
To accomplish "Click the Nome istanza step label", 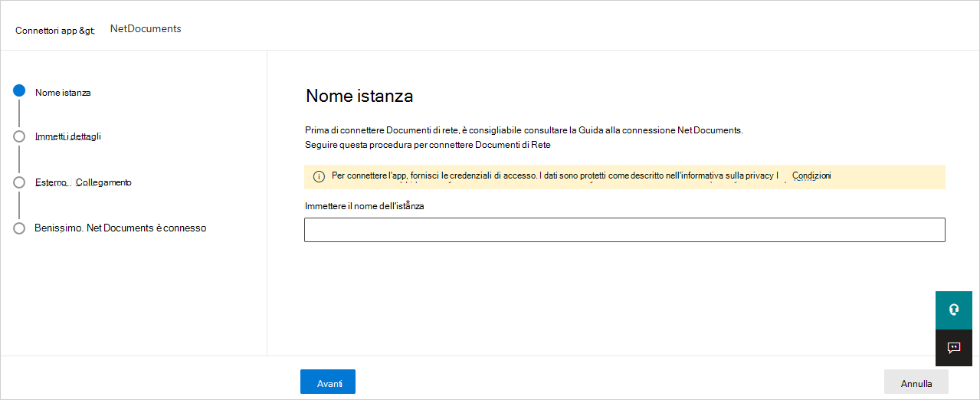I will coord(63,93).
